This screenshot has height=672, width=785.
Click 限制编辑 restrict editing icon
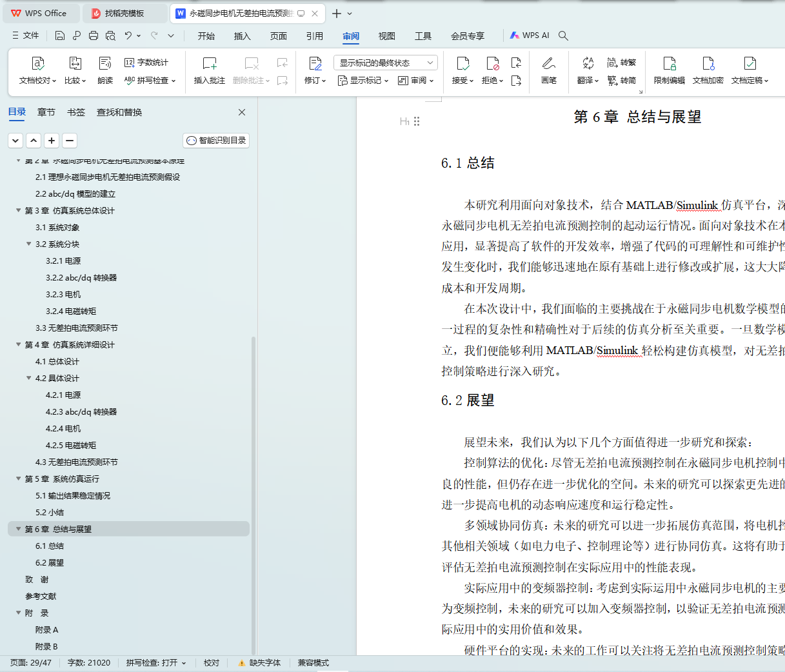click(670, 63)
